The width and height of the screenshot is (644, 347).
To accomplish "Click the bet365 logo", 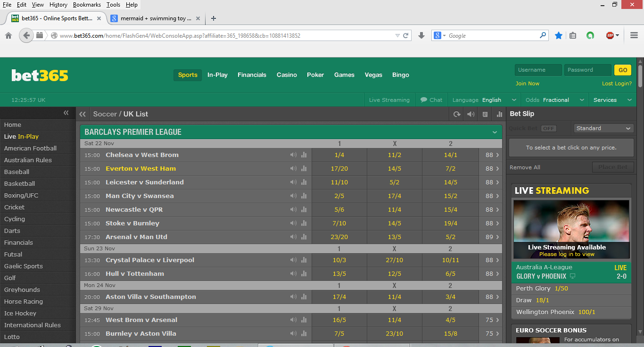I will click(x=40, y=75).
